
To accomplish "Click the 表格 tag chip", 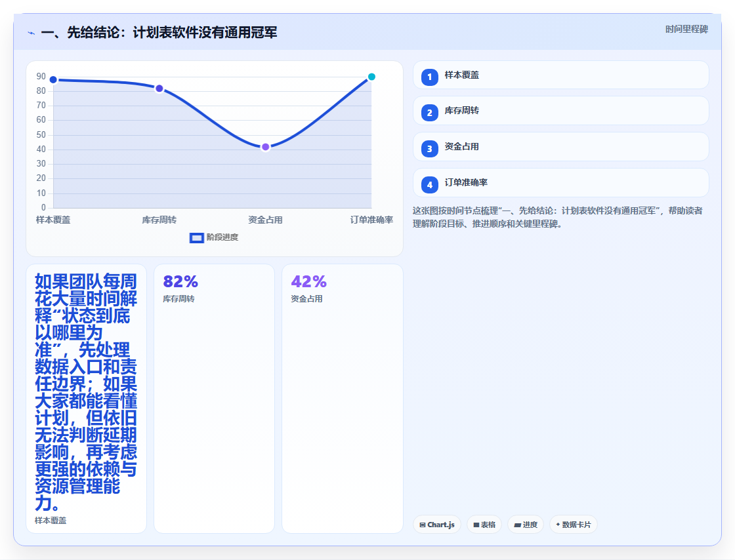I will (x=484, y=525).
